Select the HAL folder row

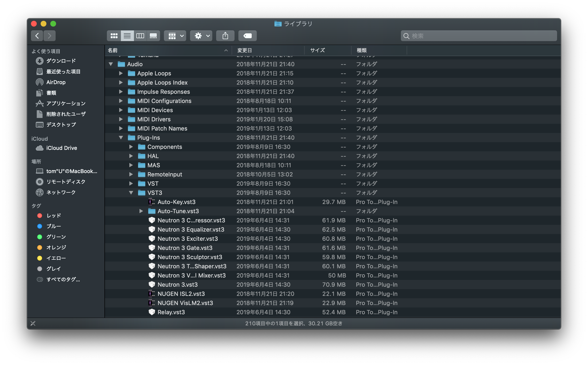click(333, 156)
